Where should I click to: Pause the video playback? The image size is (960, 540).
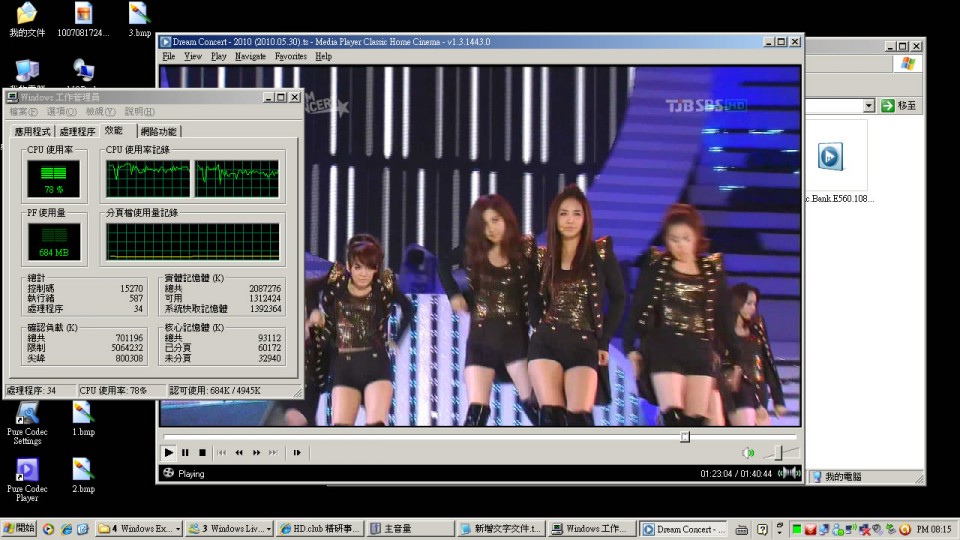coord(185,453)
